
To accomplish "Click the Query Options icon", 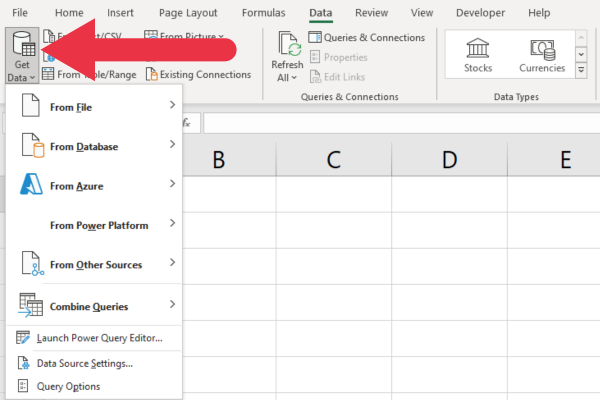I will [x=23, y=386].
